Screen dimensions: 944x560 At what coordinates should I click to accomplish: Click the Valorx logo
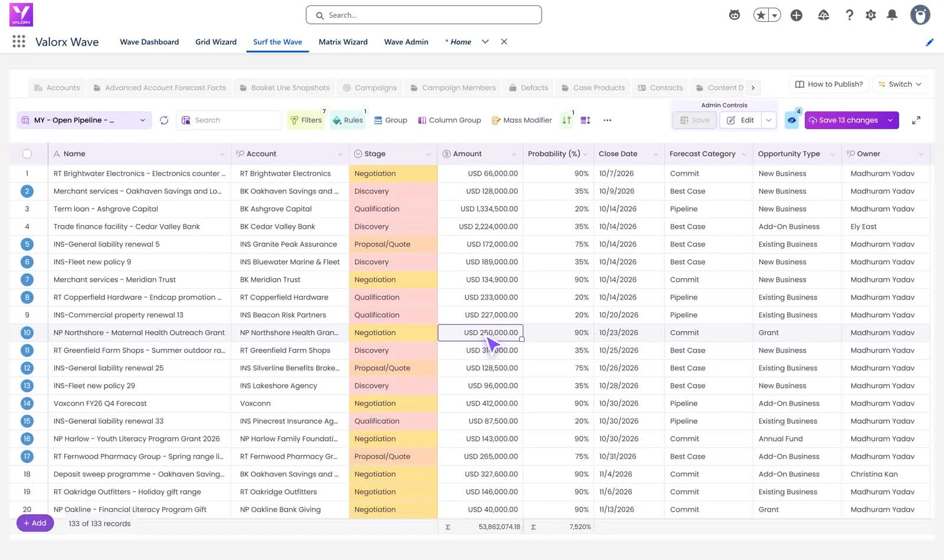21,15
